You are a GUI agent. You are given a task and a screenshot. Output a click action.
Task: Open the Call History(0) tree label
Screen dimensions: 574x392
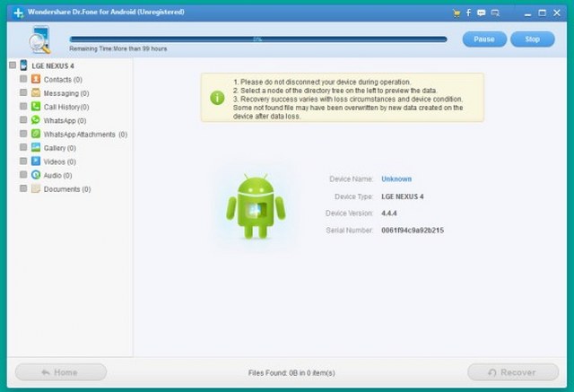pos(66,107)
